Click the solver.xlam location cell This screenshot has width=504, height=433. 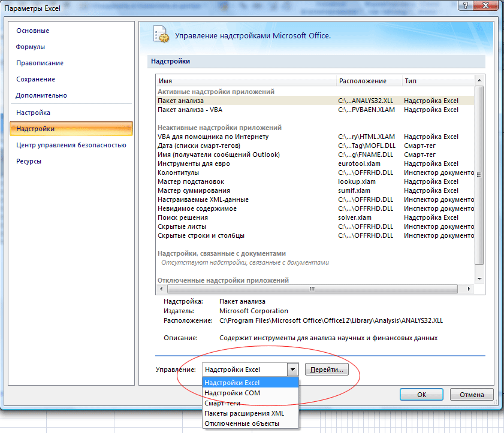(x=355, y=217)
